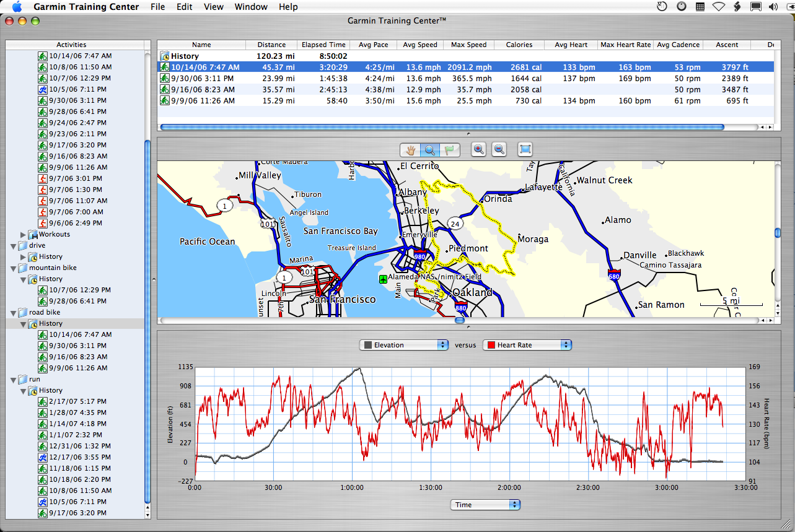Open the Edit menu
The width and height of the screenshot is (795, 532).
coord(184,7)
